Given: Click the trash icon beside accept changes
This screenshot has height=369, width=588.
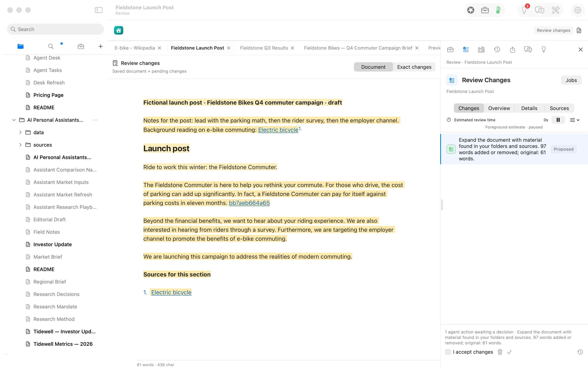Looking at the screenshot, I should pyautogui.click(x=500, y=352).
